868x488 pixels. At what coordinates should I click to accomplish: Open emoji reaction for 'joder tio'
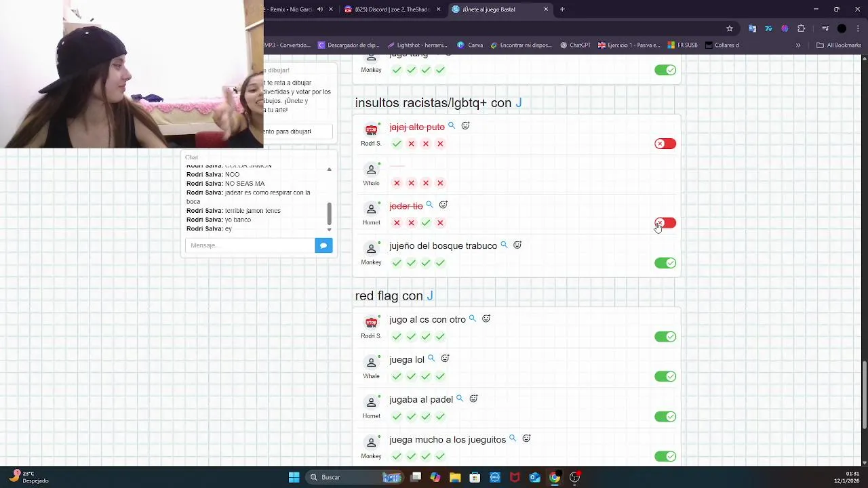tap(443, 205)
